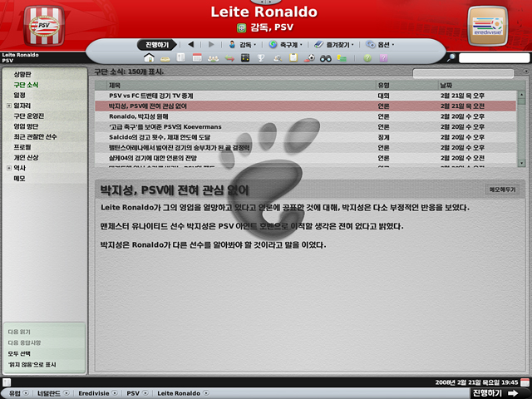Open the 감독 dropdown menu
532x399 pixels.
coord(243,44)
